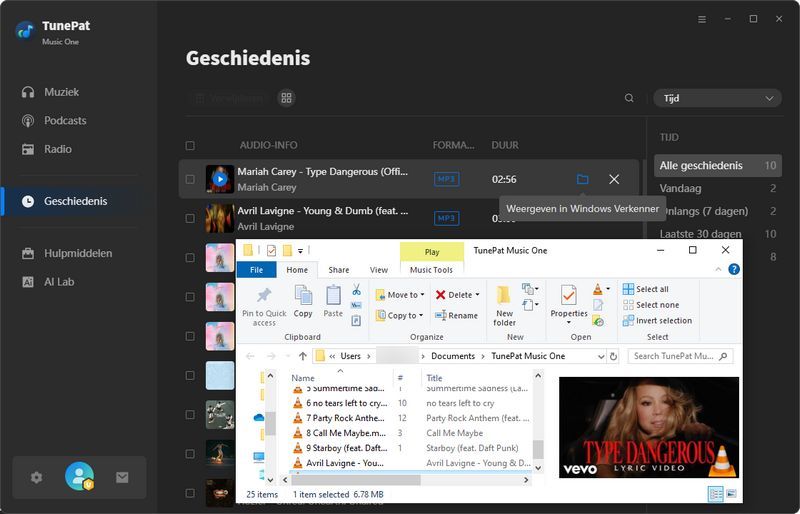The height and width of the screenshot is (514, 800).
Task: Switch to the Home ribbon tab
Action: [x=297, y=270]
